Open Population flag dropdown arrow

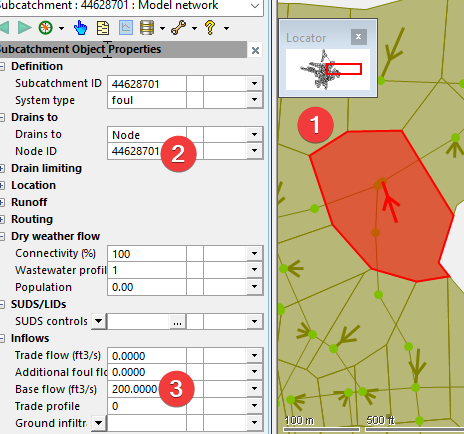[254, 287]
